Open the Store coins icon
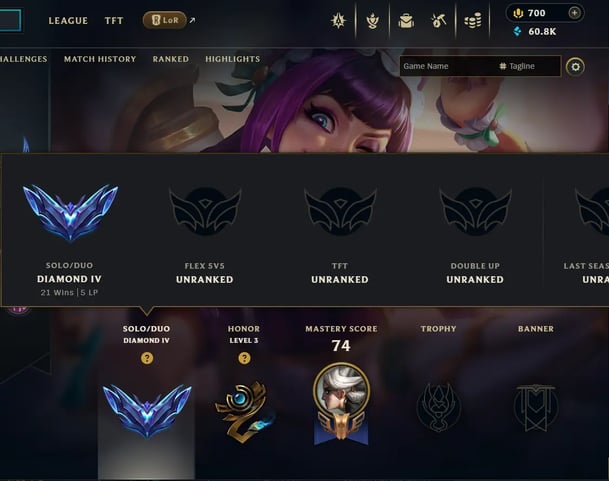The image size is (609, 481). click(x=473, y=21)
